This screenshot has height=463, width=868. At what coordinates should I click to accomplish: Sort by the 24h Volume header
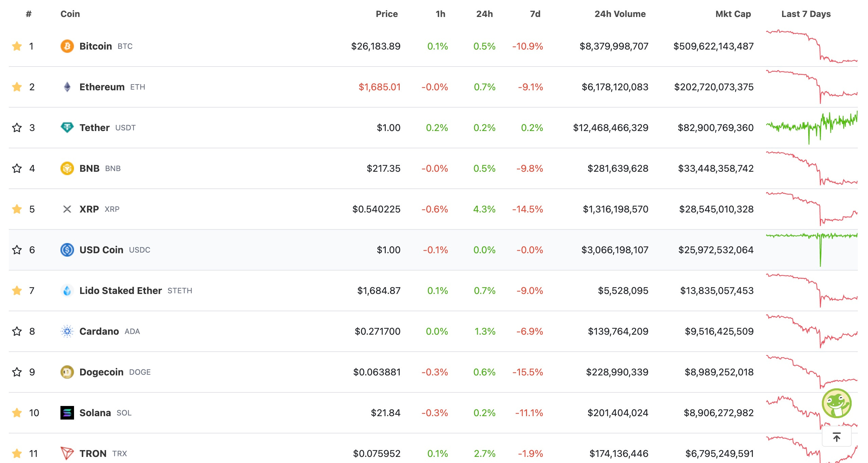(x=620, y=14)
